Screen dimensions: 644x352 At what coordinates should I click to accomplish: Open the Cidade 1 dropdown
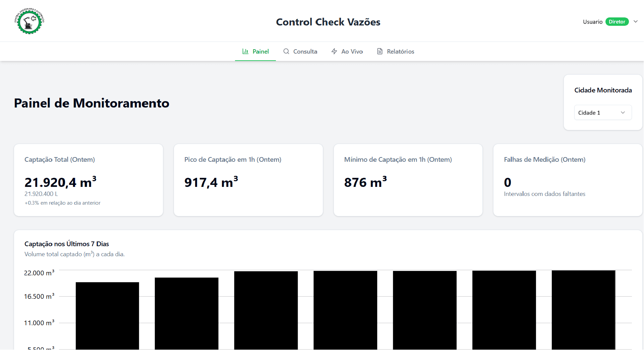[603, 113]
